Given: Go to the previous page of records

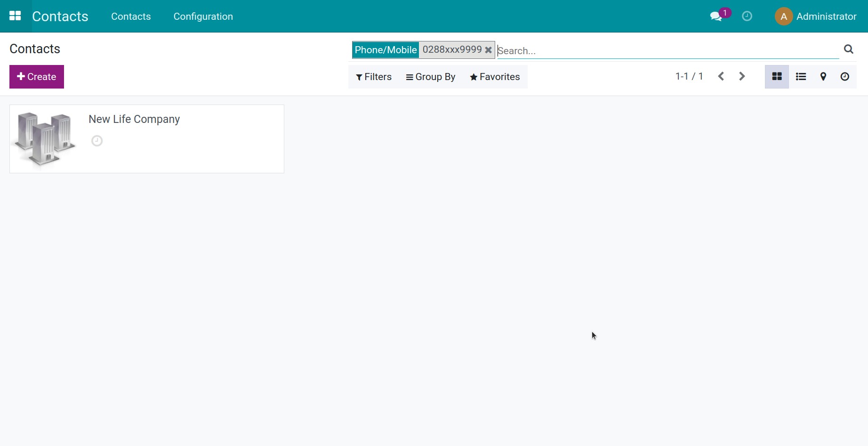Looking at the screenshot, I should [x=721, y=76].
